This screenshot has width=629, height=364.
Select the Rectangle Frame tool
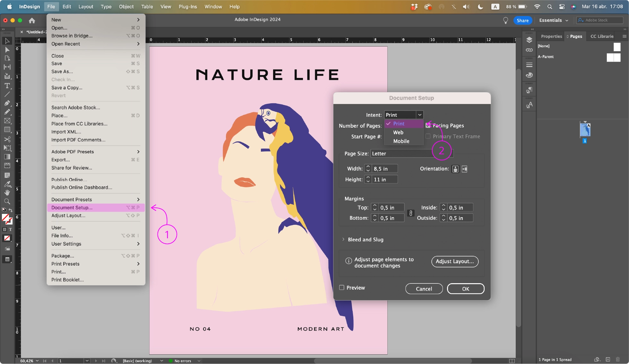click(x=6, y=121)
